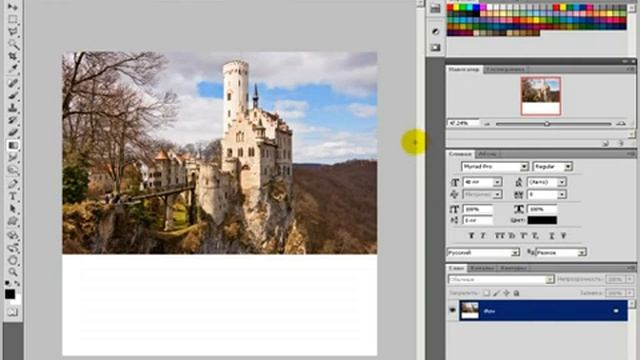
Task: Select the highlighted Gradient tool
Action: (x=12, y=145)
